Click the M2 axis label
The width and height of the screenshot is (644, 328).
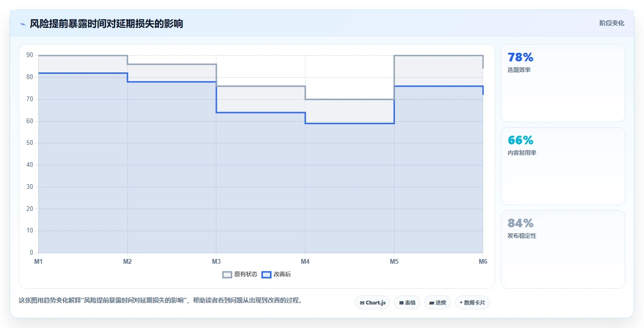click(127, 261)
